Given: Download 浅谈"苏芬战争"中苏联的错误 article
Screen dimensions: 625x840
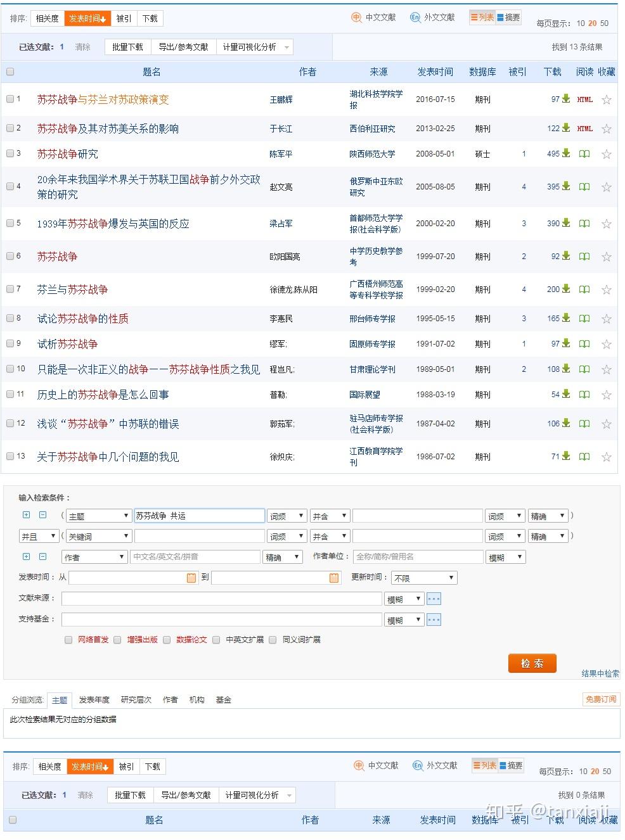Looking at the screenshot, I should click(x=566, y=423).
